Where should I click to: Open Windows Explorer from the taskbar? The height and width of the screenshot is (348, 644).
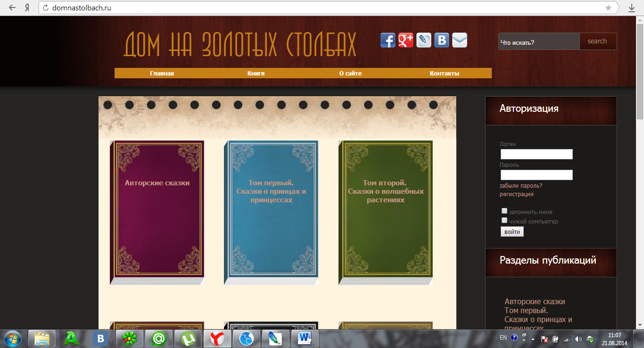click(42, 339)
